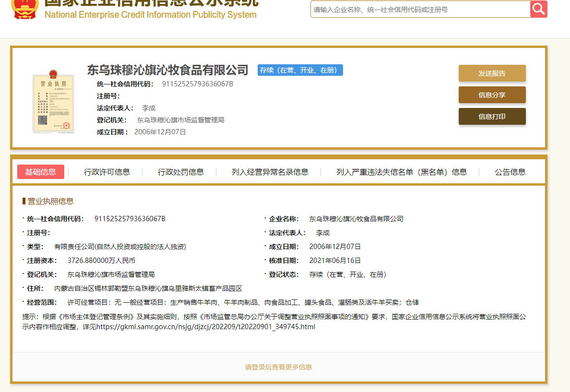Click the header legal representative name 李成
The height and width of the screenshot is (392, 570).
[149, 108]
